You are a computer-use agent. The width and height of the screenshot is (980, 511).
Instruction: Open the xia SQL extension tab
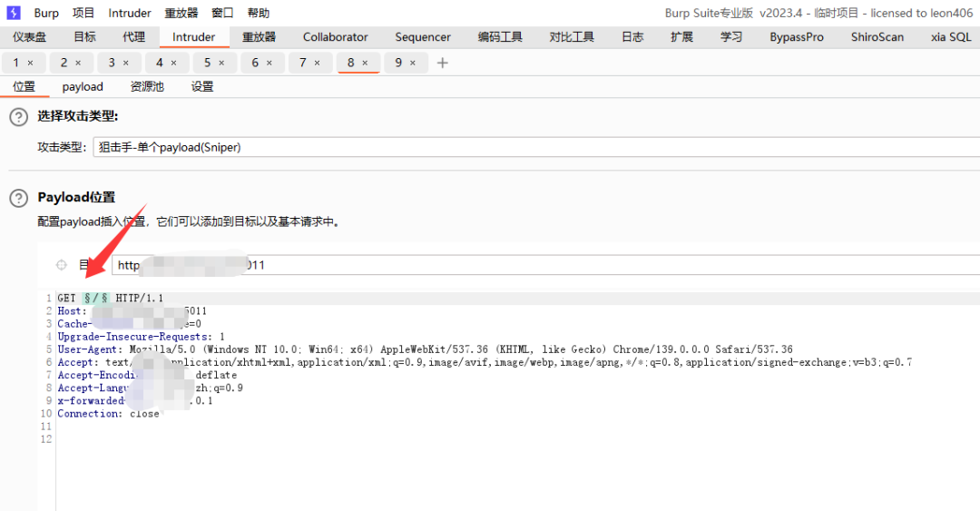[x=951, y=37]
